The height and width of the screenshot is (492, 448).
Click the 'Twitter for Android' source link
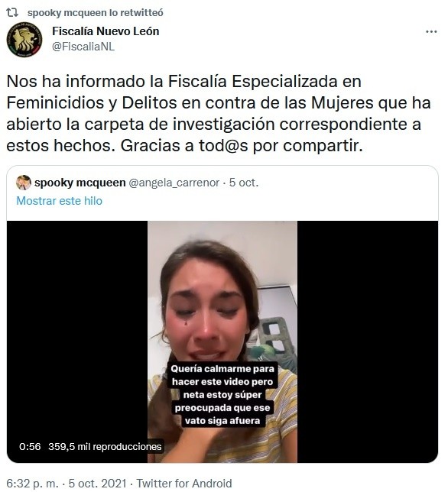pos(184,483)
